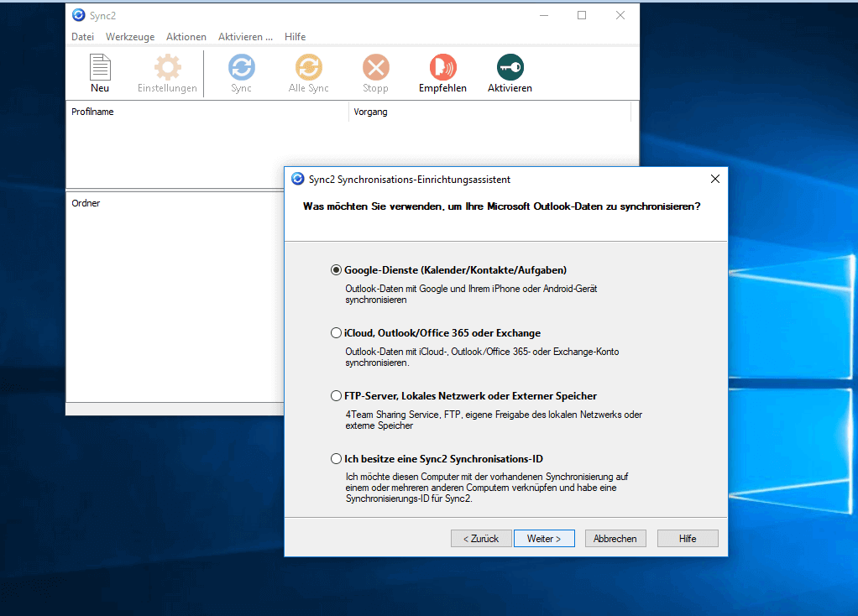Open the Werkzeuge menu
Image resolution: width=858 pixels, height=616 pixels.
tap(130, 37)
